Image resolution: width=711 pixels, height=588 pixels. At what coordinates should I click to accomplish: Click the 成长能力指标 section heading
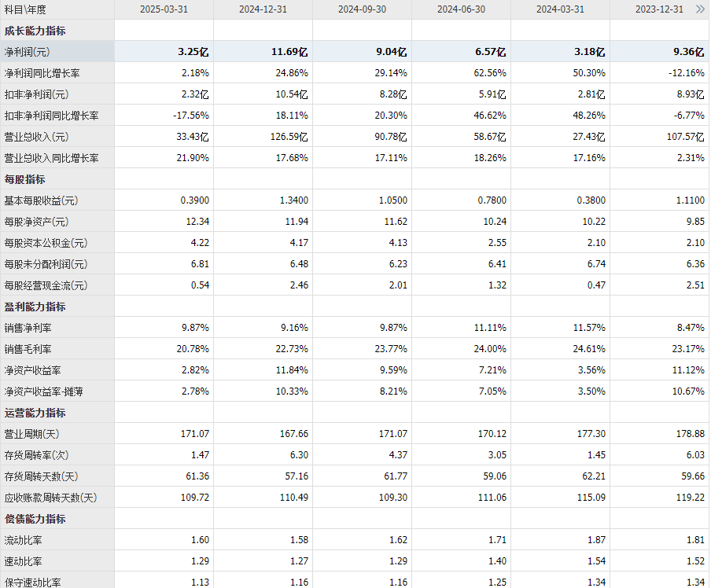(35, 31)
